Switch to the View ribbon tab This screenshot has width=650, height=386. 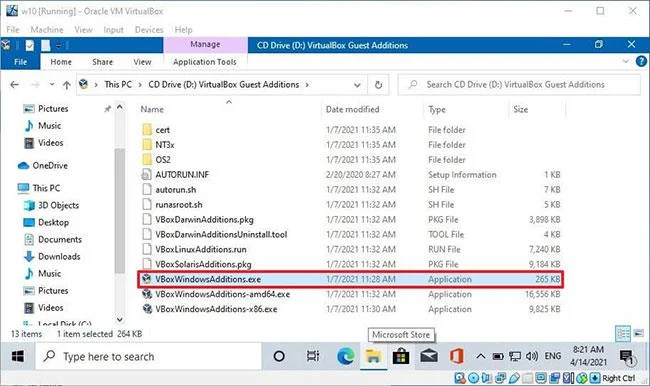pos(142,62)
